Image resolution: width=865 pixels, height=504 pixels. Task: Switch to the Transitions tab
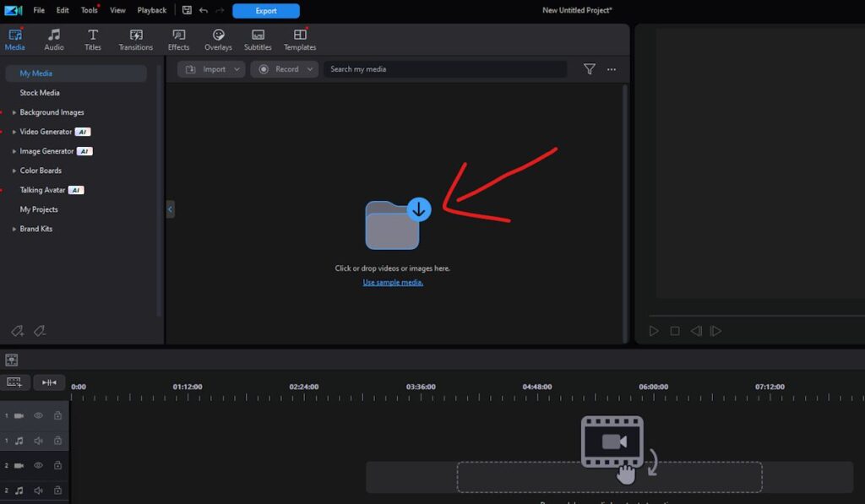coord(135,40)
